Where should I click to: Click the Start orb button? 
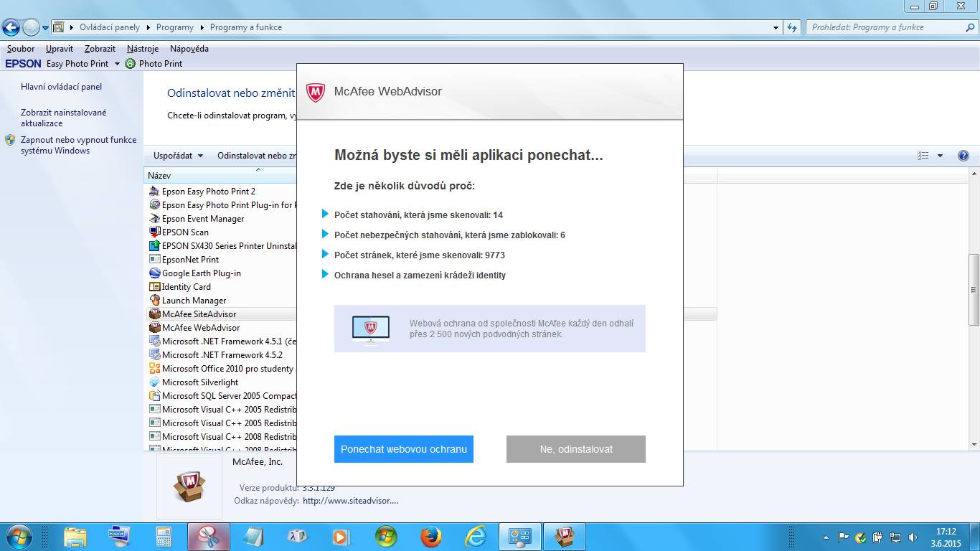click(18, 537)
